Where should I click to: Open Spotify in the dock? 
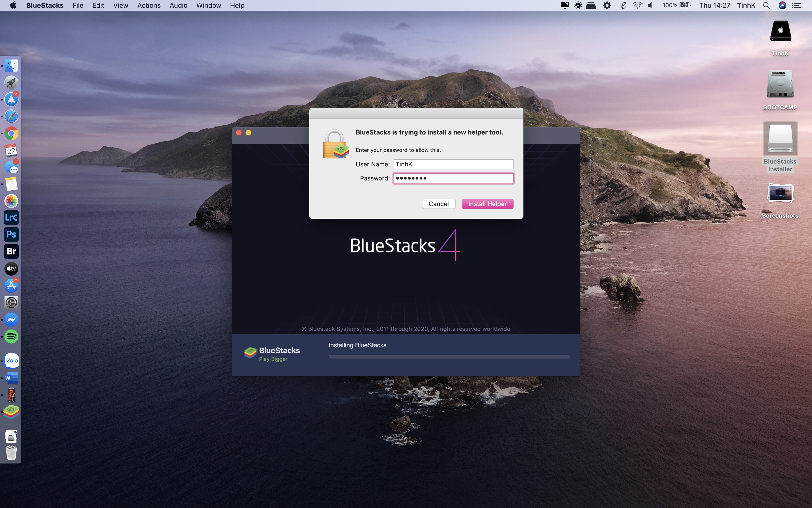[11, 336]
